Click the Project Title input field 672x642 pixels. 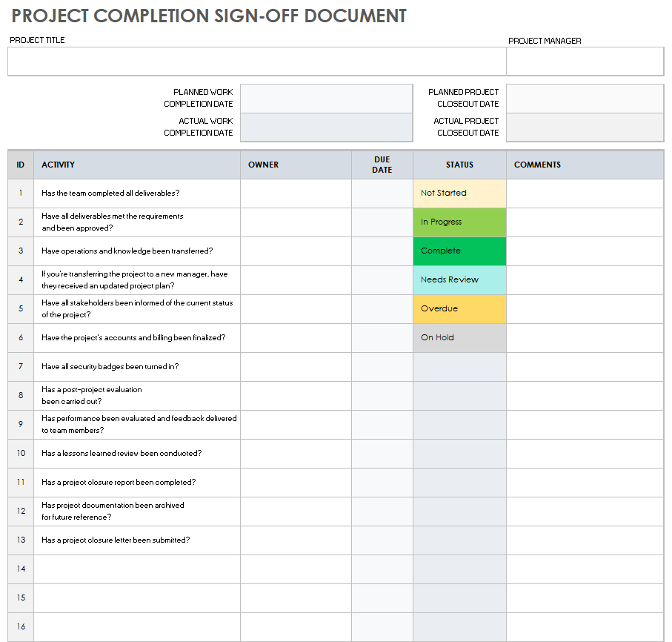click(x=256, y=62)
